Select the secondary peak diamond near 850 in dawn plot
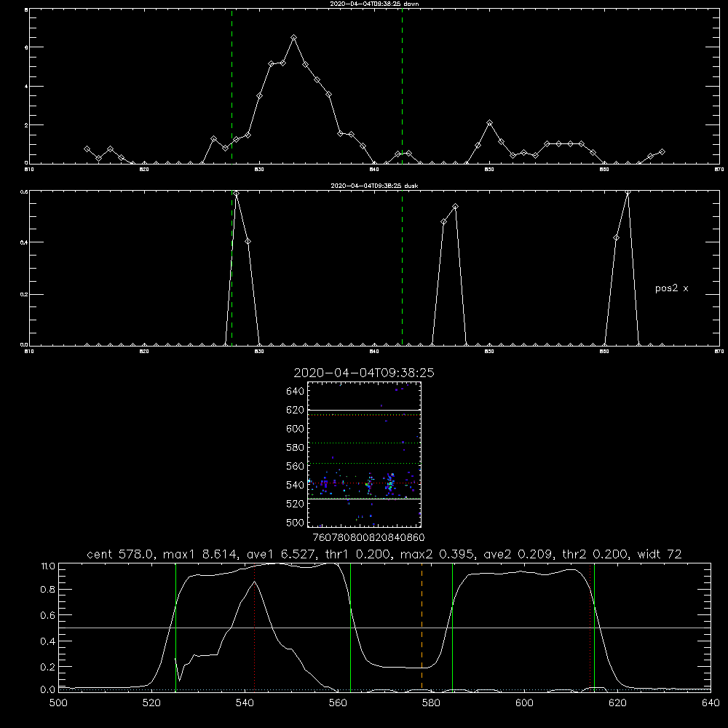The height and width of the screenshot is (728, 728). [489, 122]
